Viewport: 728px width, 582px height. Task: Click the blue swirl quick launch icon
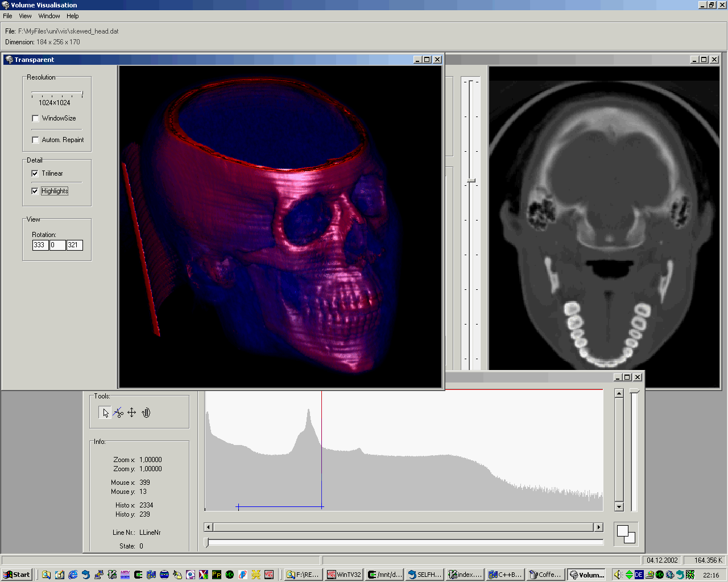coord(85,575)
